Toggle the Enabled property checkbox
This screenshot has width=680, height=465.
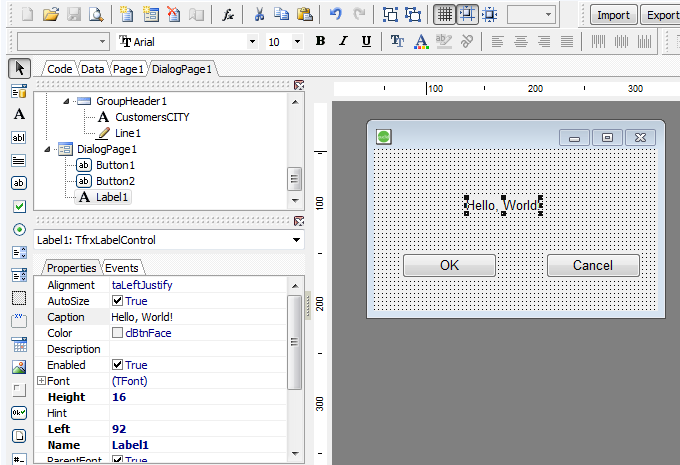click(x=118, y=365)
